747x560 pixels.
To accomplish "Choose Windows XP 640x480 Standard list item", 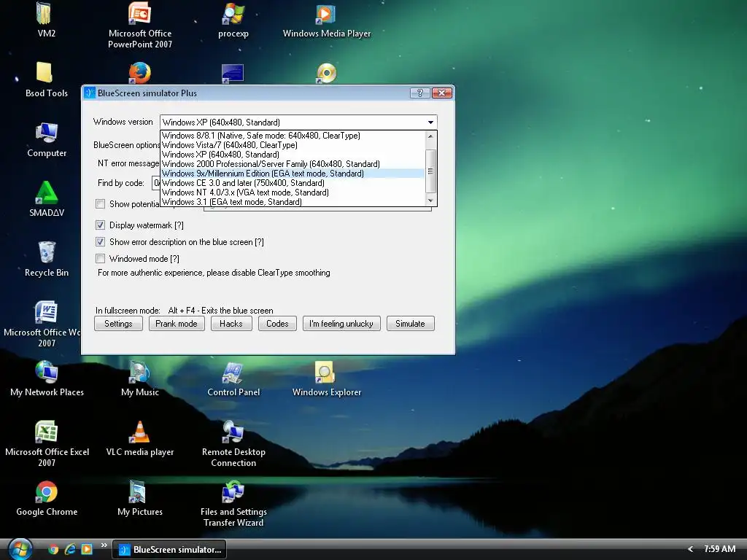I will (x=292, y=155).
